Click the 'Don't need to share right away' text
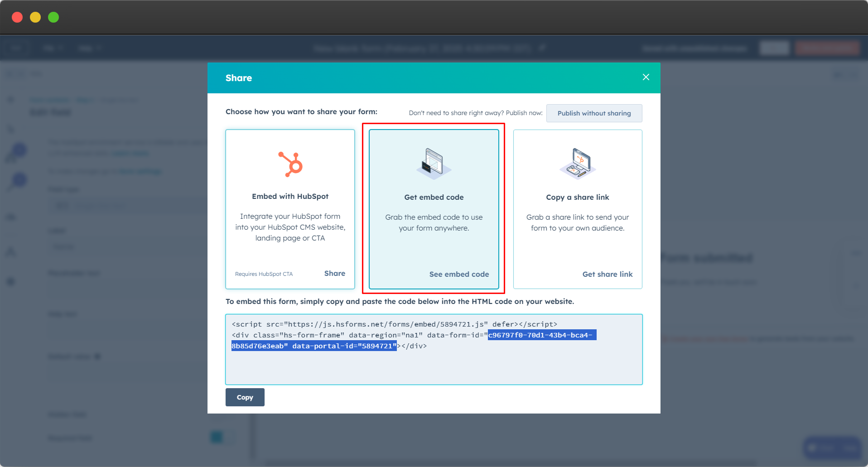868x467 pixels. pos(476,113)
